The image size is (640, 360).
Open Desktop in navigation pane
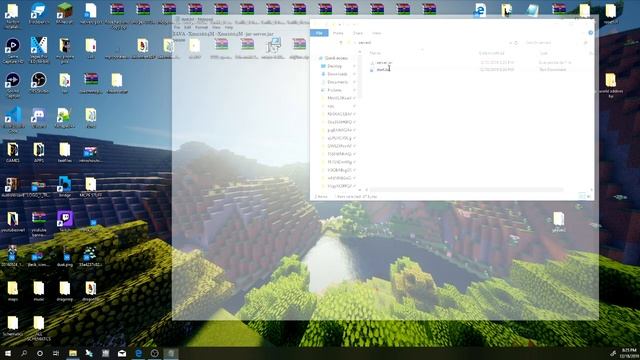[334, 66]
